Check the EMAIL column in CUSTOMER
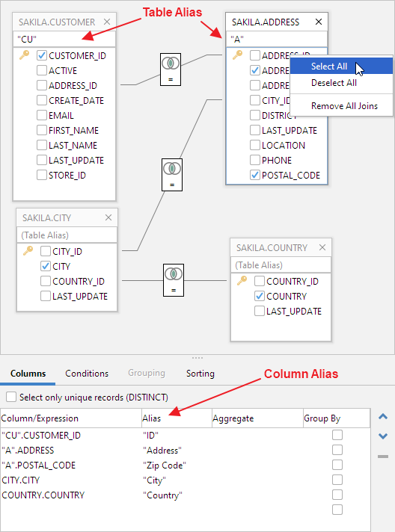This screenshot has width=395, height=532. pyautogui.click(x=42, y=115)
